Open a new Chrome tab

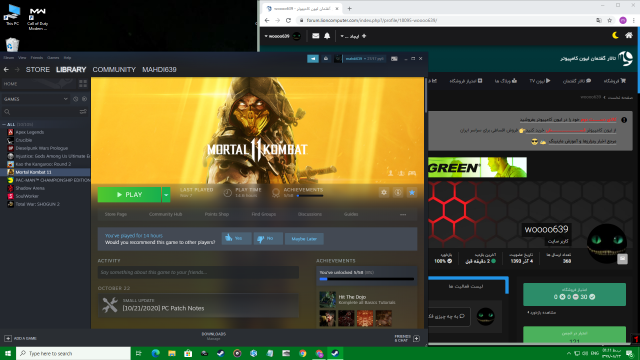(349, 8)
